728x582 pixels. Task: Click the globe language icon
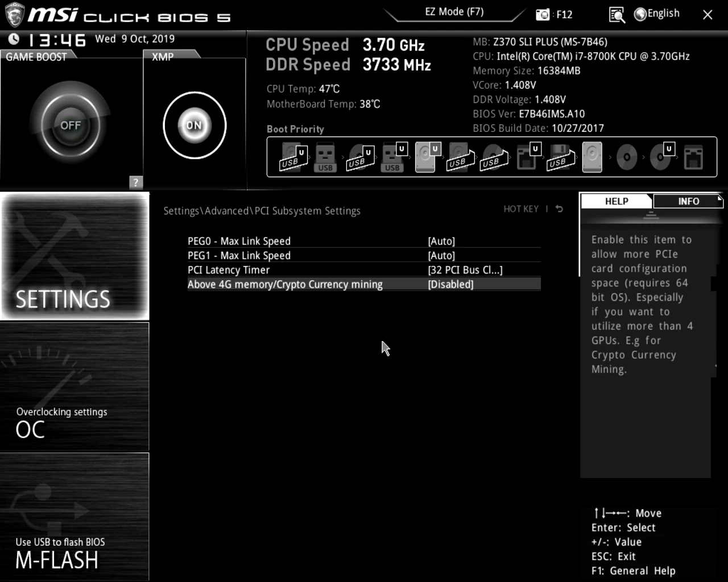640,15
